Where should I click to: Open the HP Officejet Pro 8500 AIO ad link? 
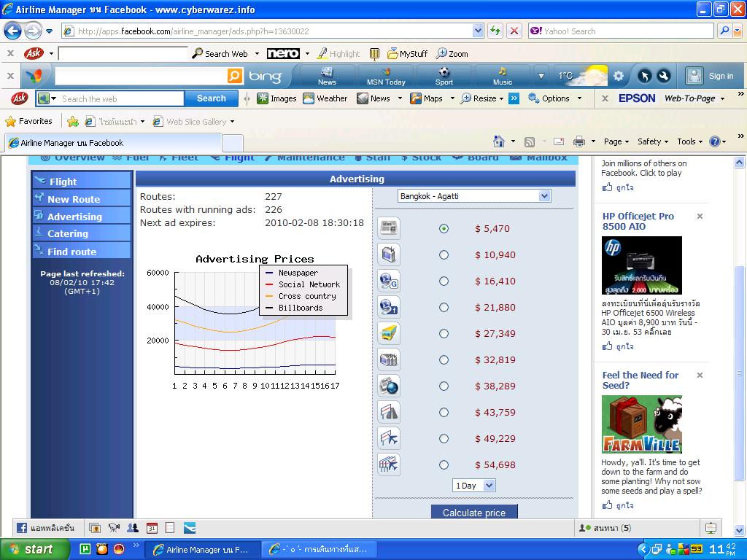[x=638, y=221]
